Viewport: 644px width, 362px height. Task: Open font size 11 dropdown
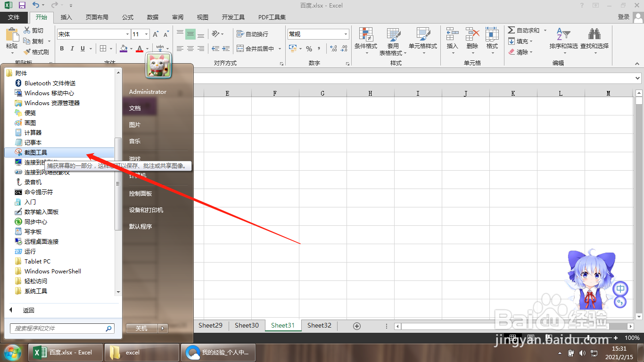(x=147, y=34)
